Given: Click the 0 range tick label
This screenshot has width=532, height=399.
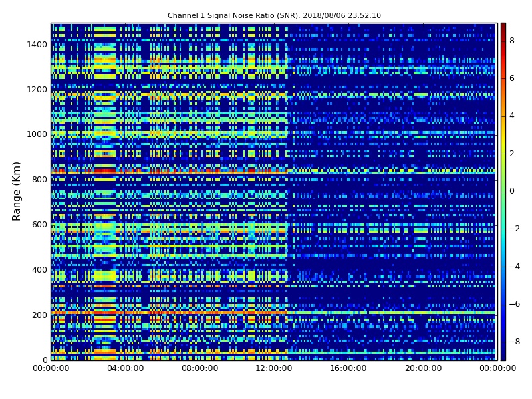Looking at the screenshot, I should [45, 360].
